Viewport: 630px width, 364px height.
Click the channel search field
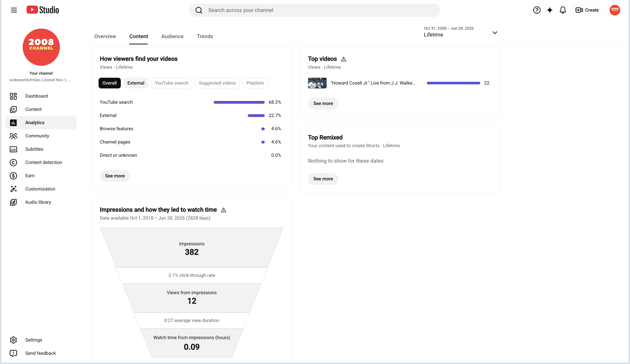pyautogui.click(x=315, y=10)
